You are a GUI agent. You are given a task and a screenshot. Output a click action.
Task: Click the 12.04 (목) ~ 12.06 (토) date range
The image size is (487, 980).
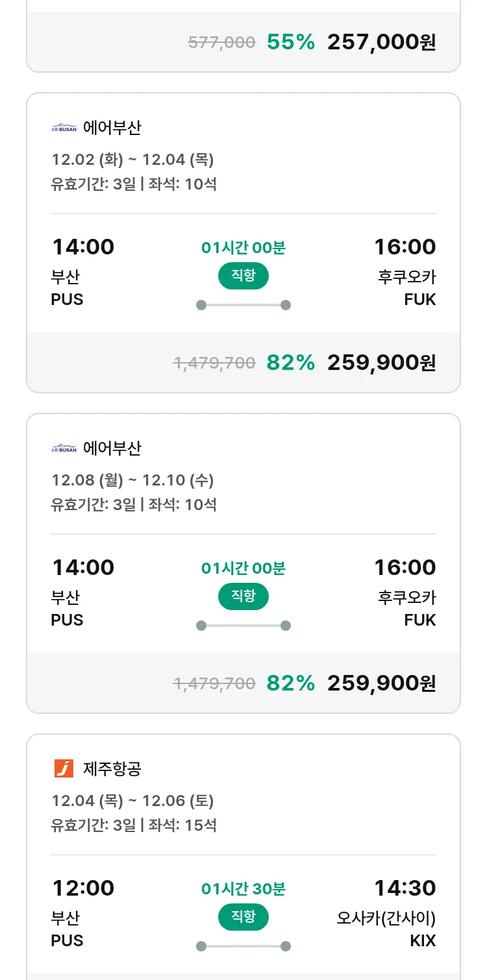tap(132, 801)
